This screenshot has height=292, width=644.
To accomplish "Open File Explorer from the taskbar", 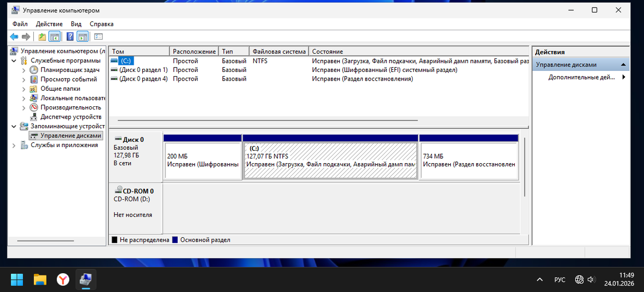I will coord(40,279).
